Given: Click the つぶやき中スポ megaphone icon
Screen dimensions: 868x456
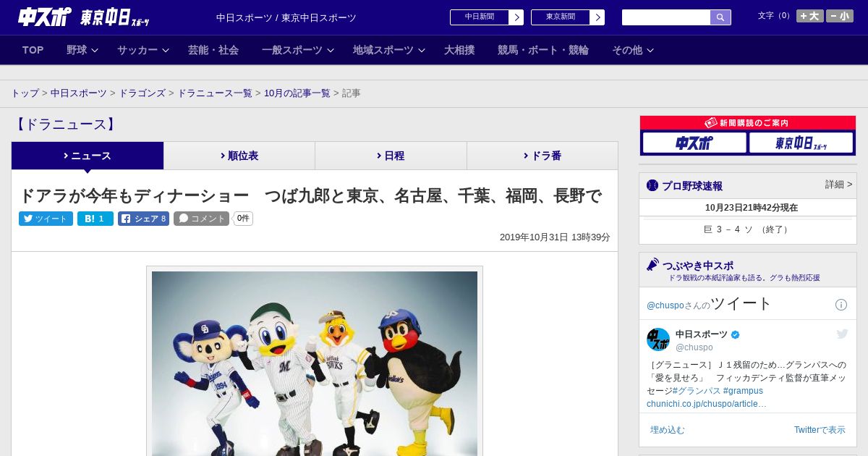Looking at the screenshot, I should click(653, 265).
